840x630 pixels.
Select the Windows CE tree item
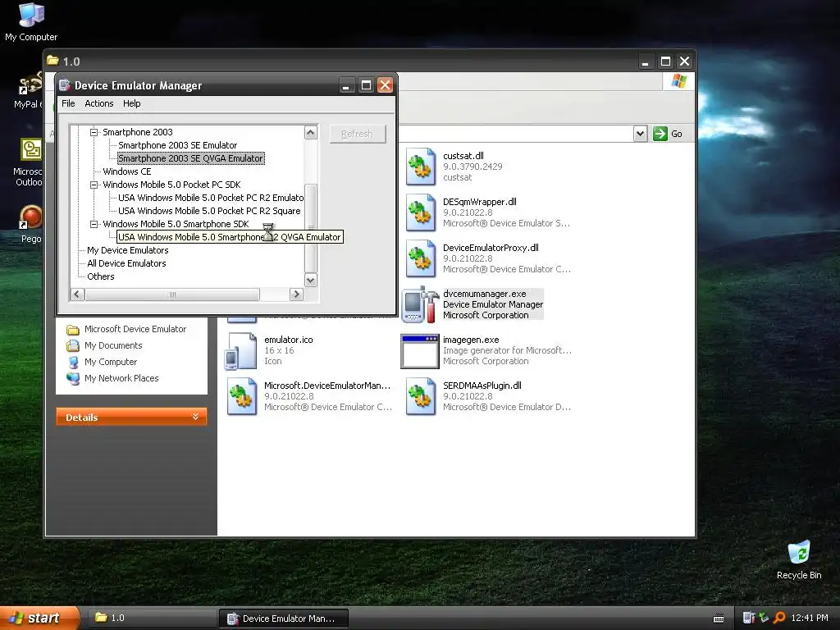127,171
